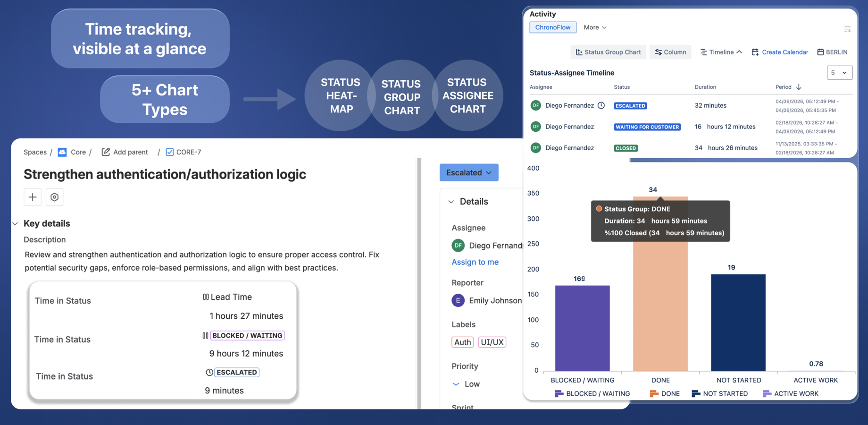Sort by Period column arrow

click(799, 87)
